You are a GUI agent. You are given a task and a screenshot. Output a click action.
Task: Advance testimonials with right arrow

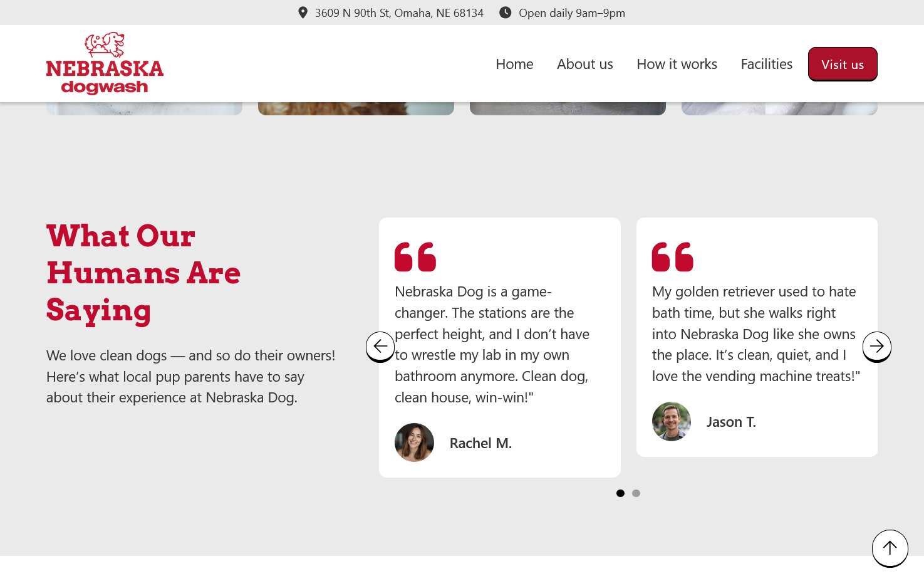(876, 346)
